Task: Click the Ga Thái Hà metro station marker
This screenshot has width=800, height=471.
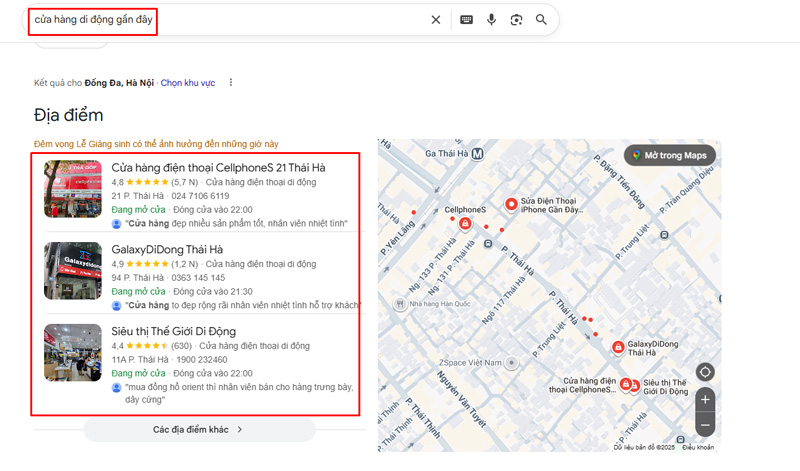Action: coord(478,154)
